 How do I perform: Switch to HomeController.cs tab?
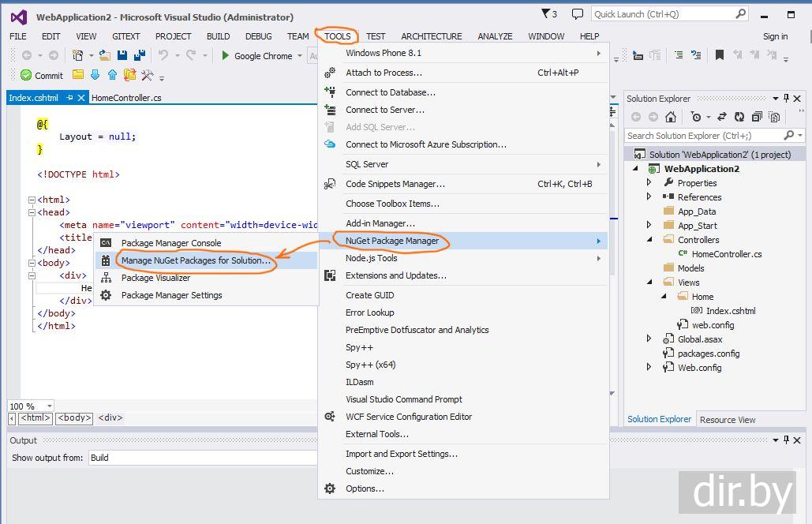(126, 98)
